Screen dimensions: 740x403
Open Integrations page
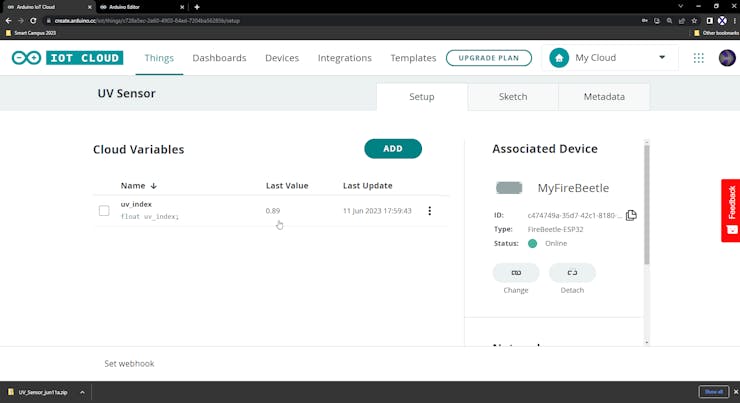[345, 58]
